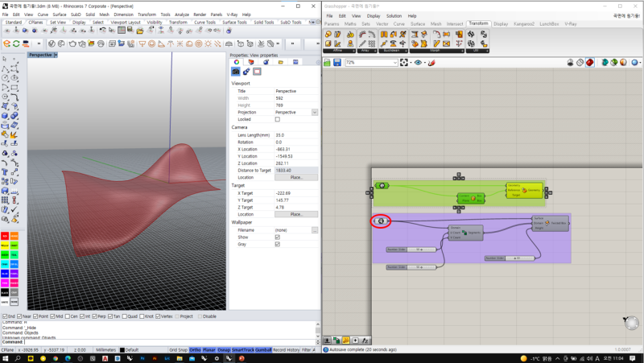Switch to the Kangaroo2 tab in Grasshopper
644x363 pixels.
click(523, 24)
